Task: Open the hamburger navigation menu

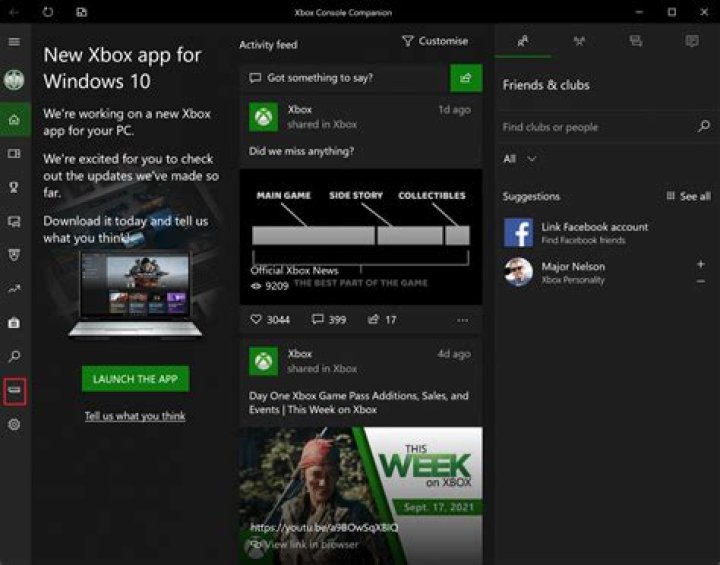Action: pyautogui.click(x=14, y=42)
